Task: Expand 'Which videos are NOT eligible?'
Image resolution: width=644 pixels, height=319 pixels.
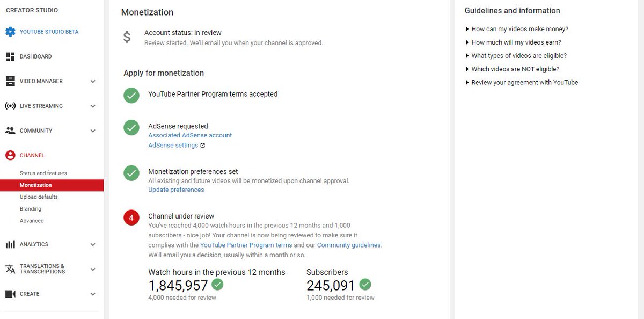Action: (x=512, y=69)
